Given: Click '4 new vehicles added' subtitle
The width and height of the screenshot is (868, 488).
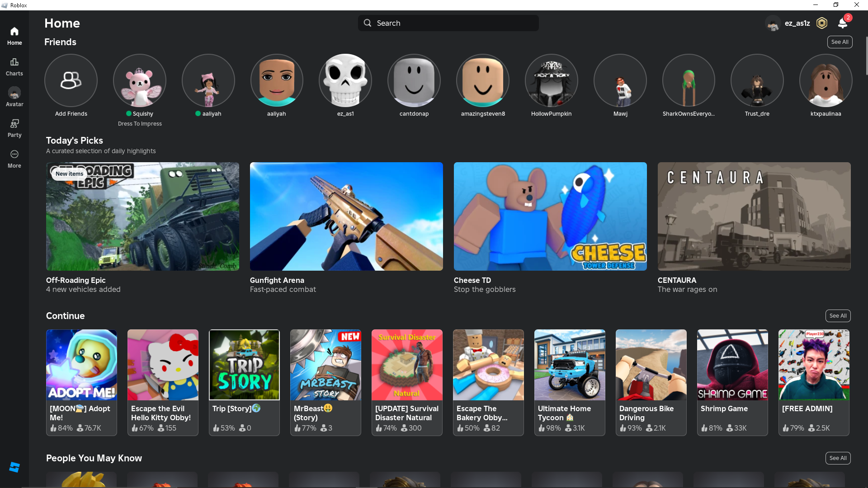Looking at the screenshot, I should coord(83,290).
